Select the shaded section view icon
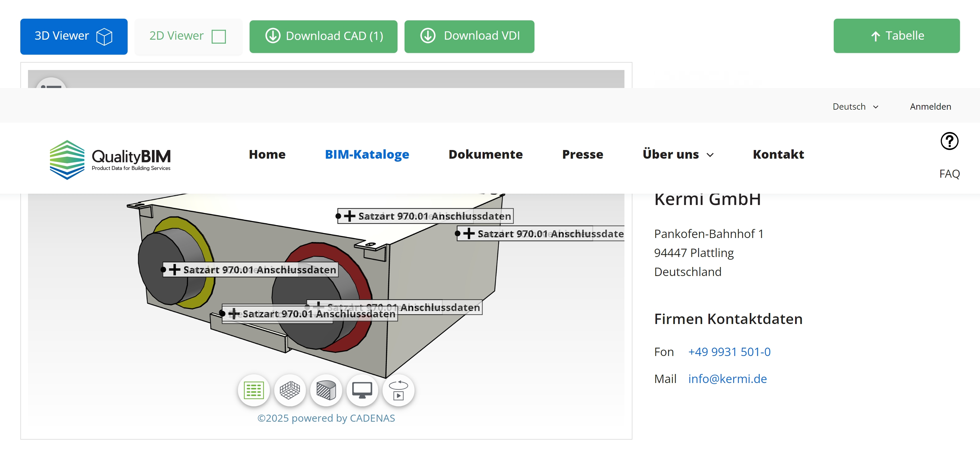980x460 pixels. [326, 390]
